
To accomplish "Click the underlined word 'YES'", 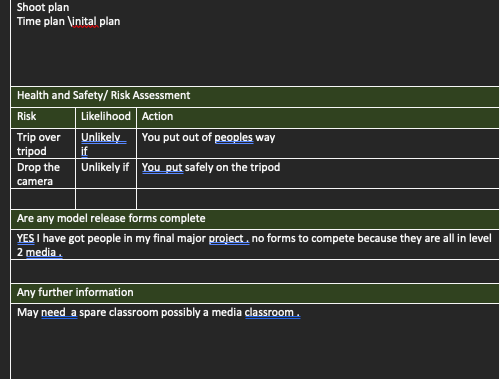I will pyautogui.click(x=25, y=238).
